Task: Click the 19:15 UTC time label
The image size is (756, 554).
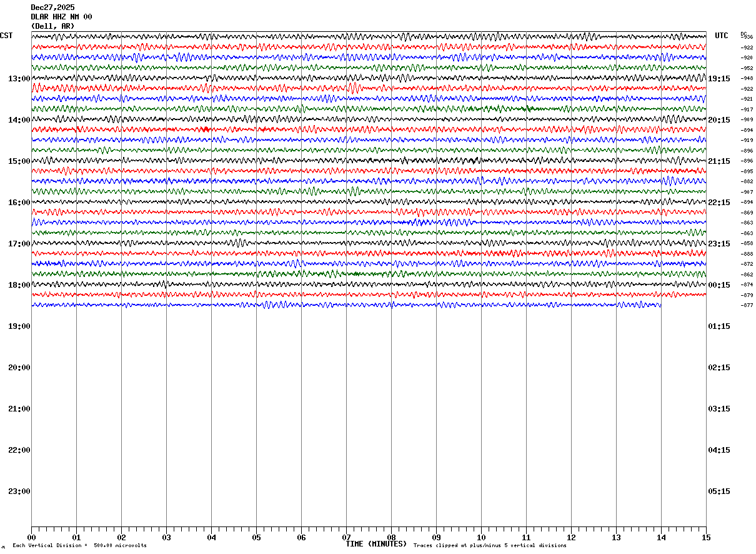Action: pos(719,79)
